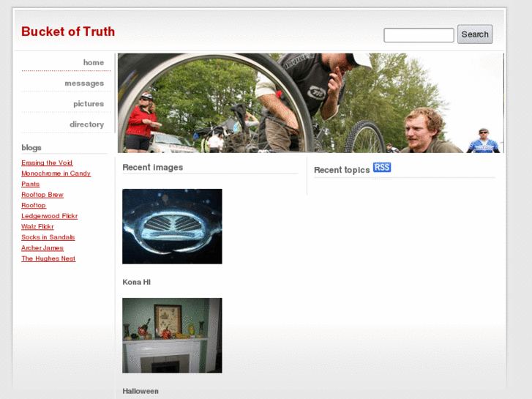532x399 pixels.
Task: Open the pictures menu item
Action: tap(89, 104)
